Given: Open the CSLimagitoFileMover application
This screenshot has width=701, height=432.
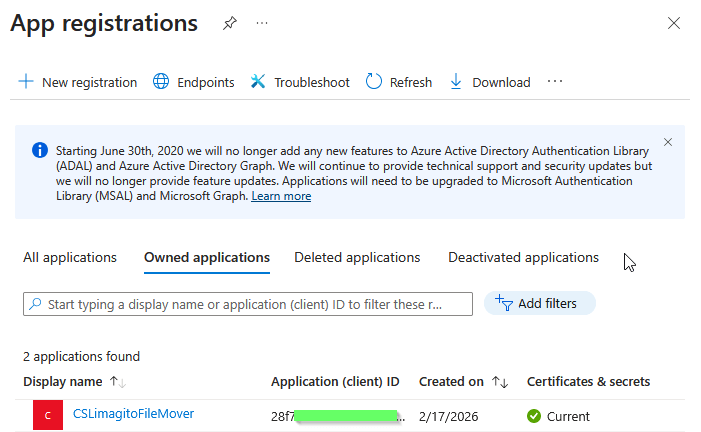Looking at the screenshot, I should coord(133,414).
